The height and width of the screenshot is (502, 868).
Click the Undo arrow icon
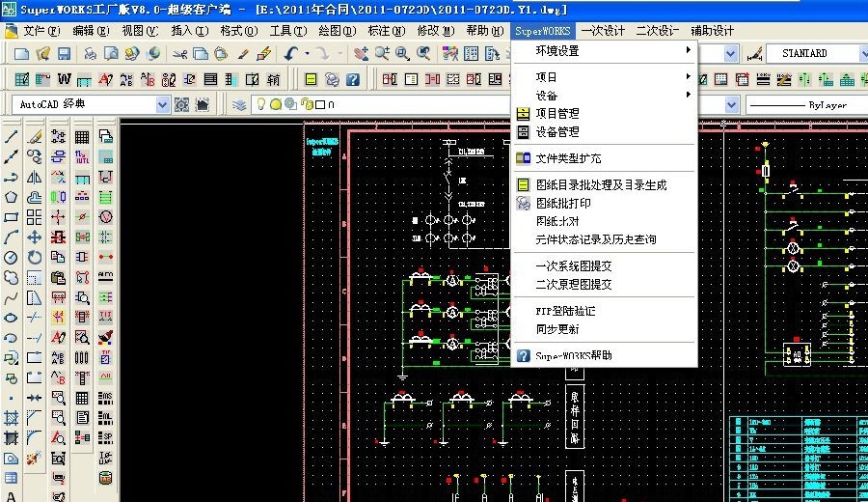[290, 54]
